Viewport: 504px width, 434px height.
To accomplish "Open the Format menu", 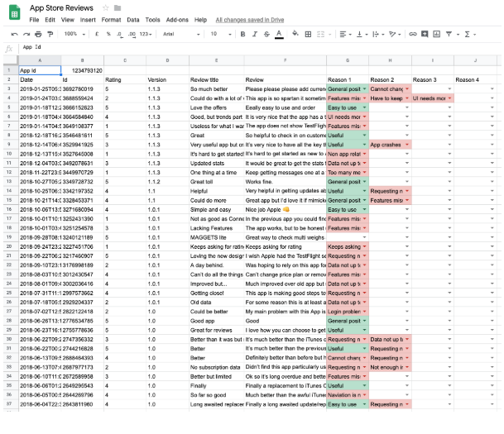I will (111, 20).
